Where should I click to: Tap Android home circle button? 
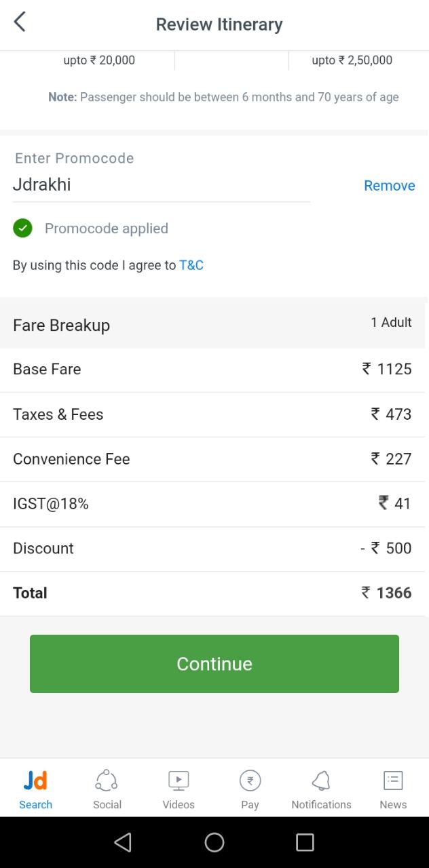click(x=214, y=842)
